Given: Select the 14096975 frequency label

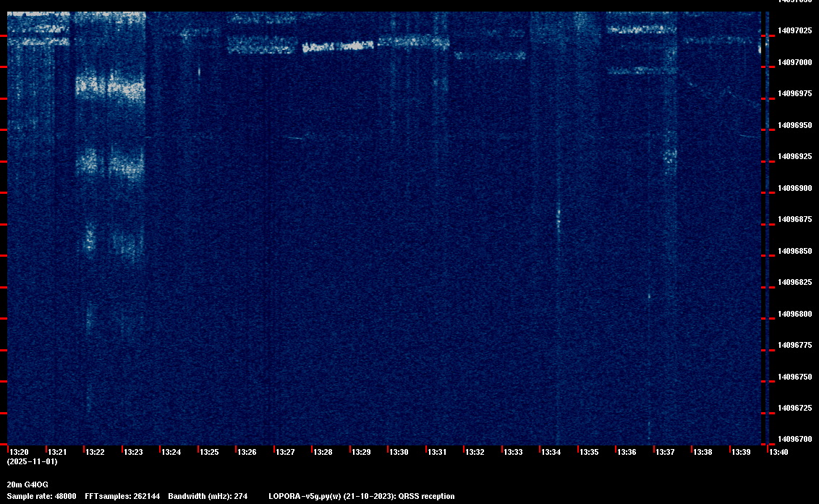Looking at the screenshot, I should (x=795, y=93).
